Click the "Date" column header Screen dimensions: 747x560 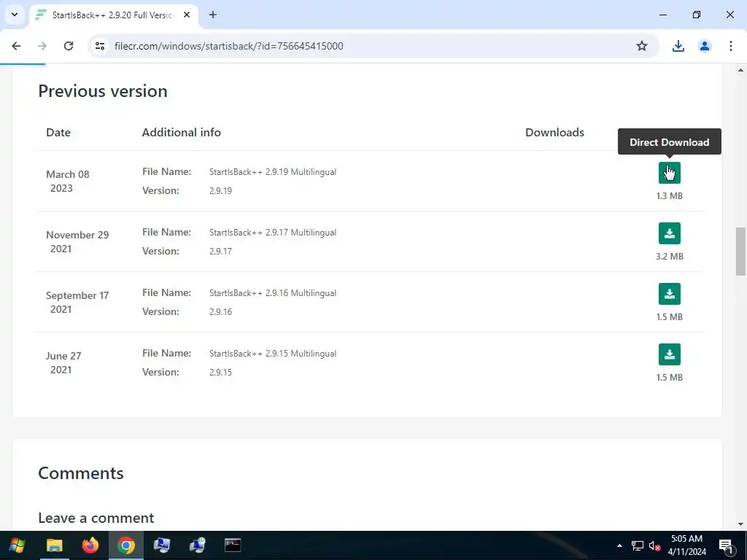coord(58,133)
